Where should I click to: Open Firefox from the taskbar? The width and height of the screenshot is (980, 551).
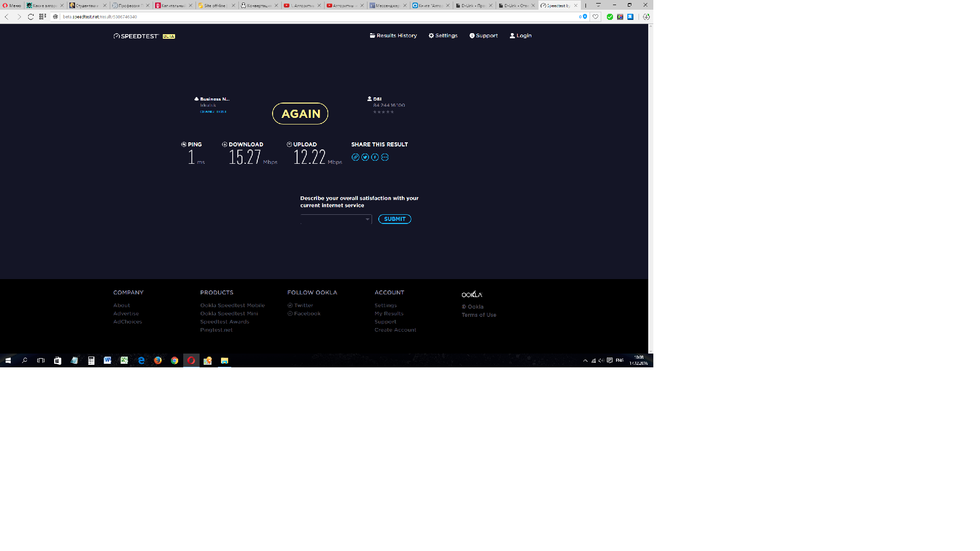[x=158, y=361]
